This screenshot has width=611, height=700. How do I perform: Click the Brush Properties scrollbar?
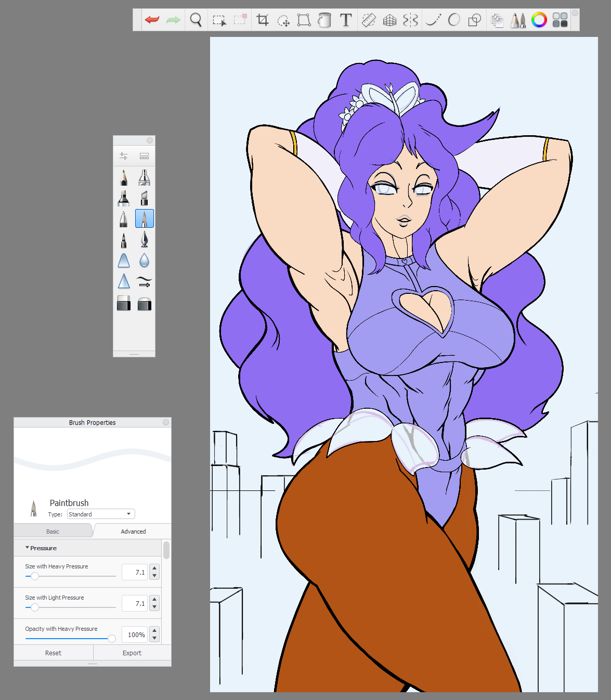pos(166,550)
